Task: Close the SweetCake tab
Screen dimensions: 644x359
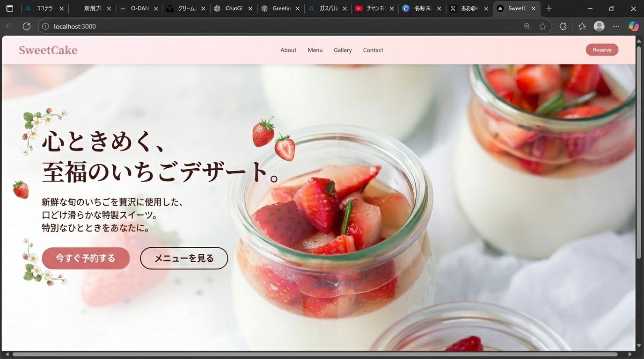Action: click(533, 8)
